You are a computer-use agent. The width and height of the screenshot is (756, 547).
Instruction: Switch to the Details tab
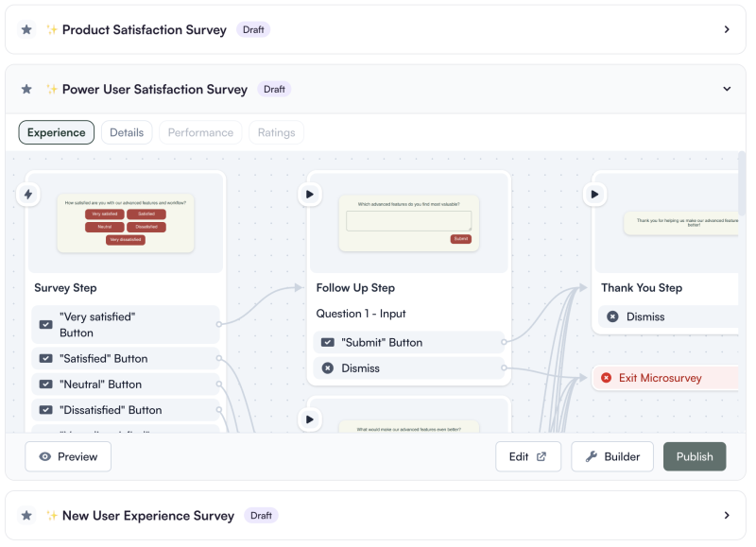click(x=126, y=132)
